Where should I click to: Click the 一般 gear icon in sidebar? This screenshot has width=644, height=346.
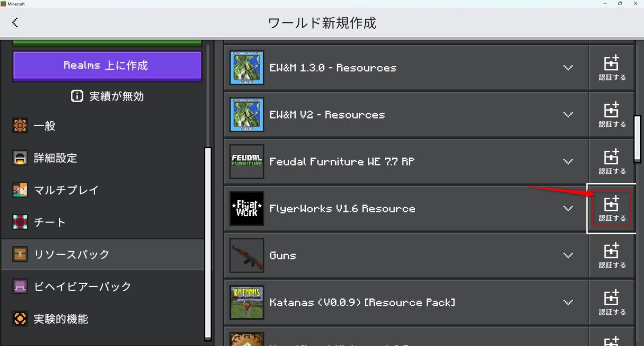(20, 126)
